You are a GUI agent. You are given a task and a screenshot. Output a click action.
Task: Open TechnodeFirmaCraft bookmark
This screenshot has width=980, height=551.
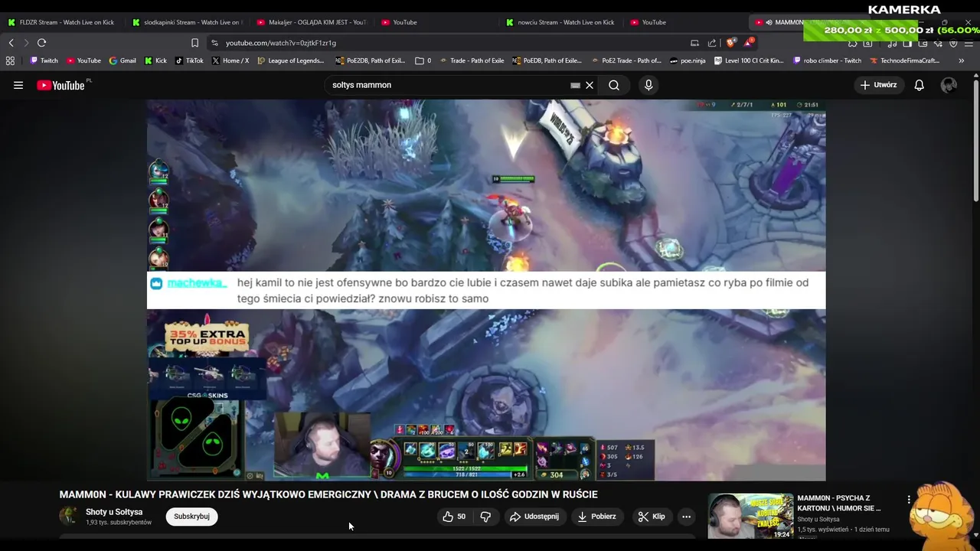pyautogui.click(x=905, y=60)
